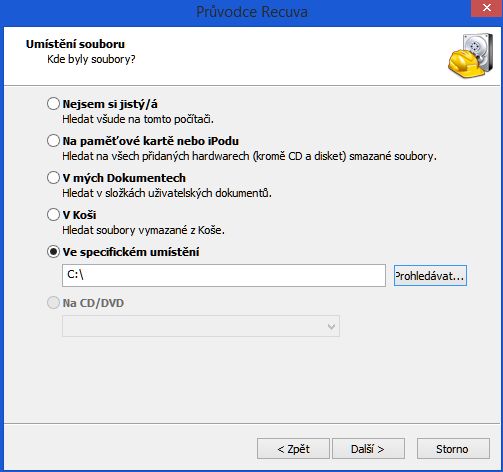
Task: Click the 'Umístění souboru' heading
Action: (75, 44)
